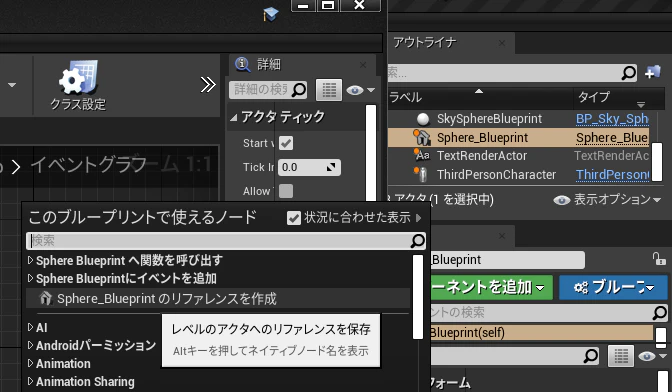Select the ThirdPersonCharacter row
Viewport: 672px width, 392px height.
pos(519,174)
